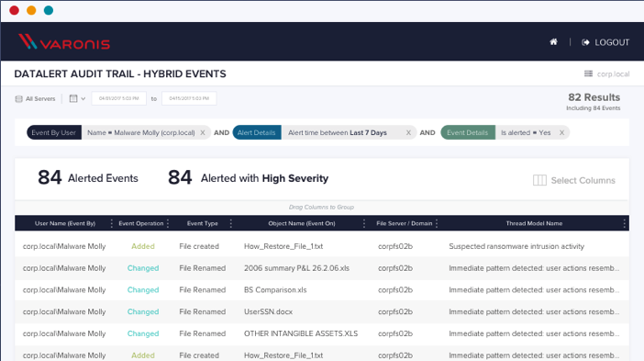This screenshot has width=644, height=361.
Task: Sort by User Name (Event By) header
Action: (x=65, y=223)
